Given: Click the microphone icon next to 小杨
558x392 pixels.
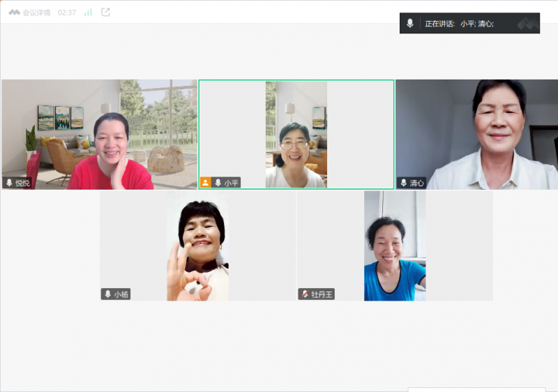Looking at the screenshot, I should click(107, 294).
